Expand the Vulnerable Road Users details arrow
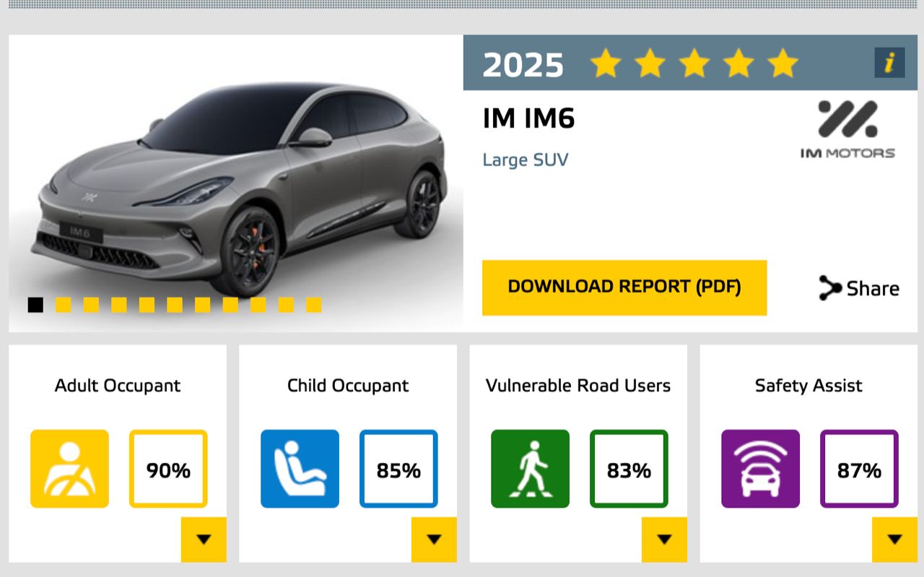 [x=664, y=539]
